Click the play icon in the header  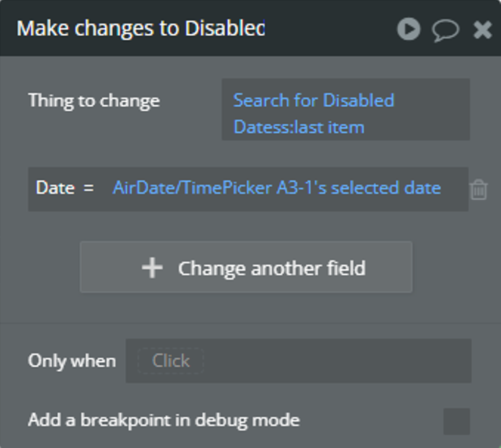[x=409, y=29]
